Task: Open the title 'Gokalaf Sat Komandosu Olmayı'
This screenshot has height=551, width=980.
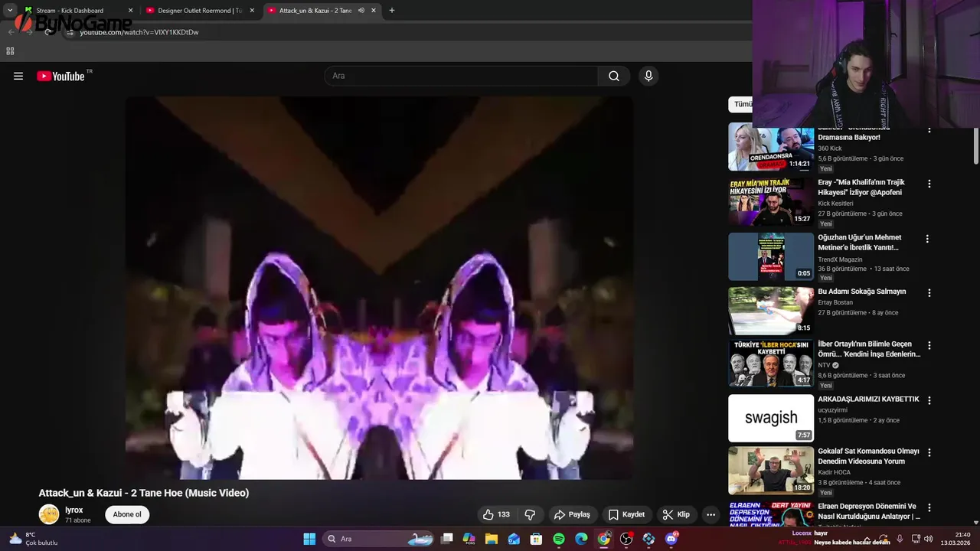Action: [x=868, y=456]
